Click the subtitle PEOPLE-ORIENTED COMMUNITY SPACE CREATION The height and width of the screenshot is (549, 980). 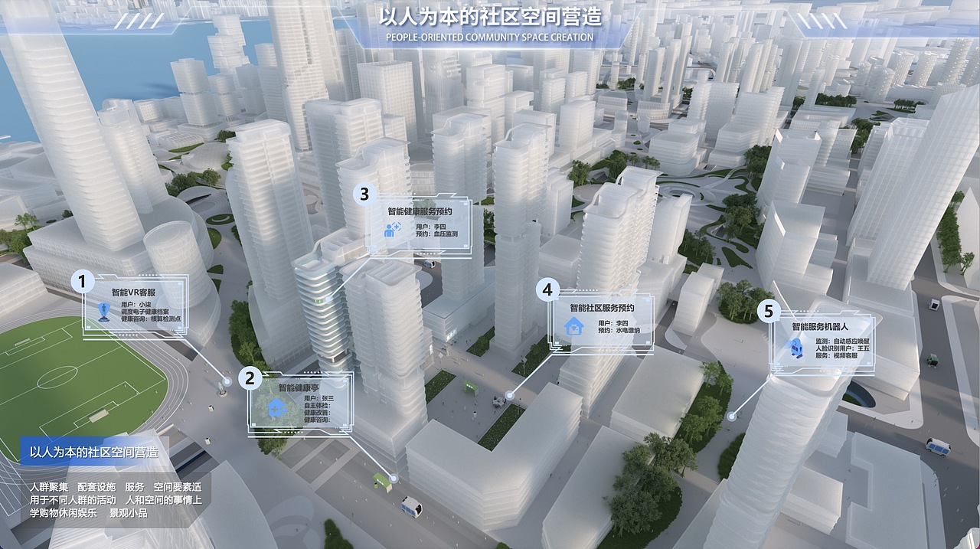point(490,37)
